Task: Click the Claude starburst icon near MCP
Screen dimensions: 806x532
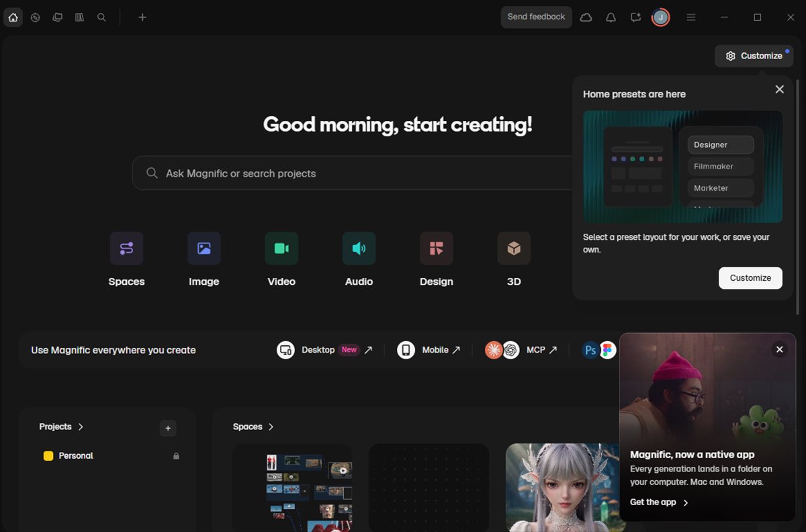Action: point(494,350)
